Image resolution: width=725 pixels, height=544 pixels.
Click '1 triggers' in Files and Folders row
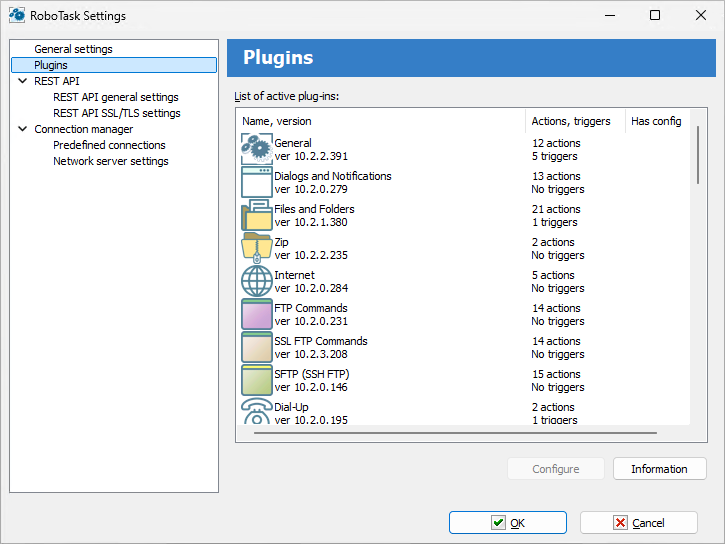[554, 222]
